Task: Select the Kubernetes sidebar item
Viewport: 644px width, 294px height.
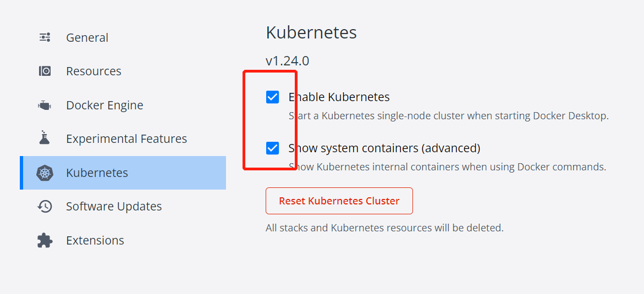Action: (x=97, y=173)
